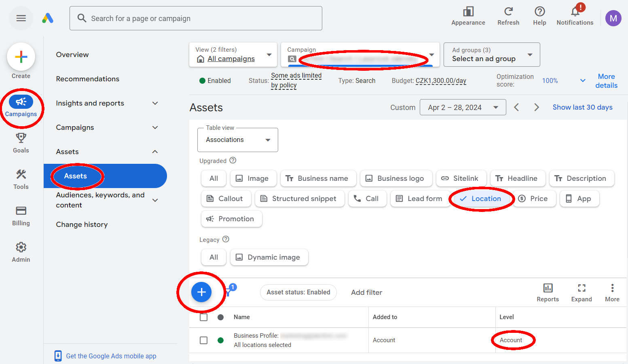The width and height of the screenshot is (628, 364).
Task: Click Some ads limited by policy status
Action: point(296,80)
